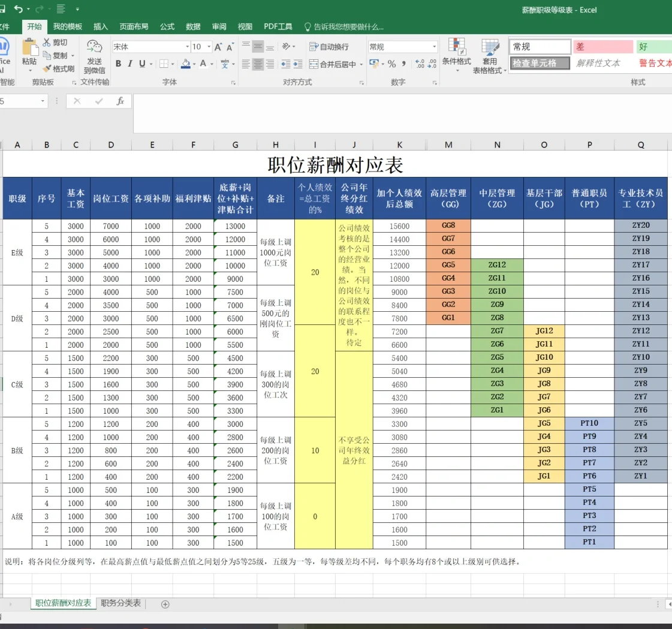
Task: Open the Customize Quick Access Toolbar dropdown
Action: coord(77,9)
